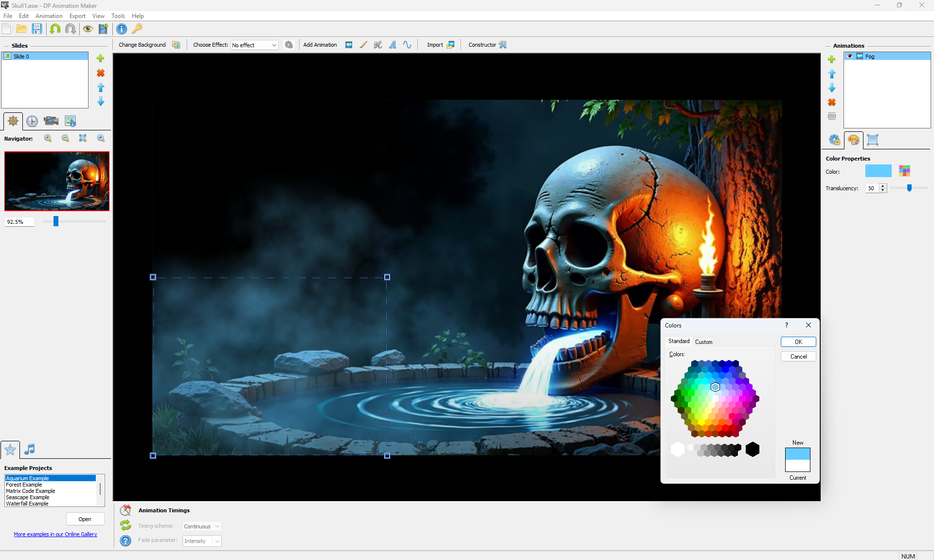Screen dimensions: 934x560
Task: Click the Save project icon
Action: click(x=37, y=29)
